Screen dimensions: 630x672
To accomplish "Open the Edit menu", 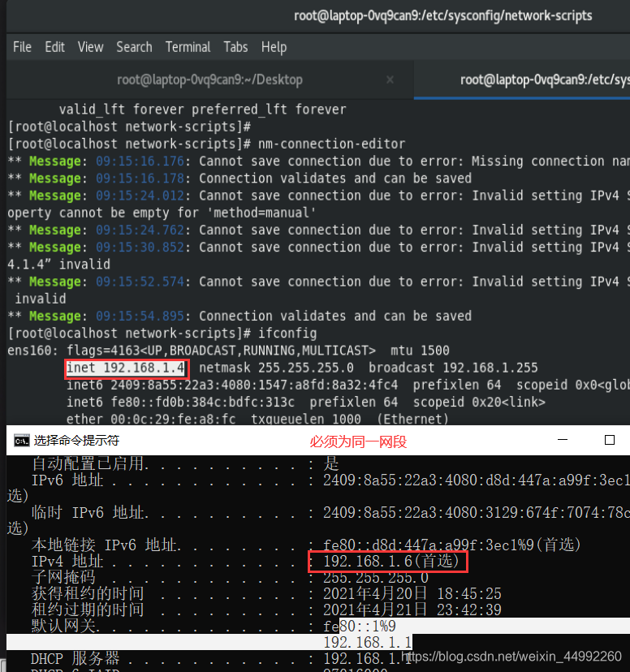I will tap(54, 47).
